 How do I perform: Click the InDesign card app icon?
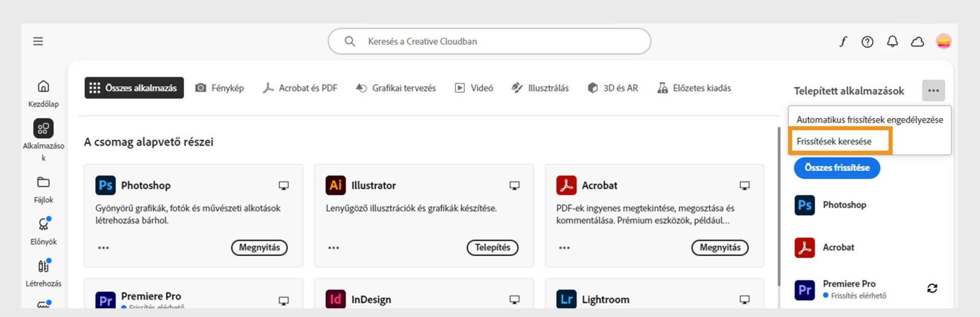[x=336, y=299]
